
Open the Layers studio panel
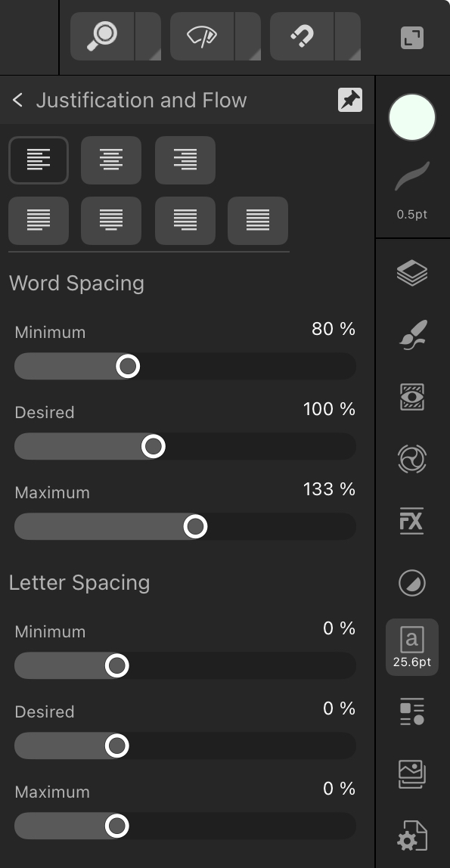click(412, 273)
